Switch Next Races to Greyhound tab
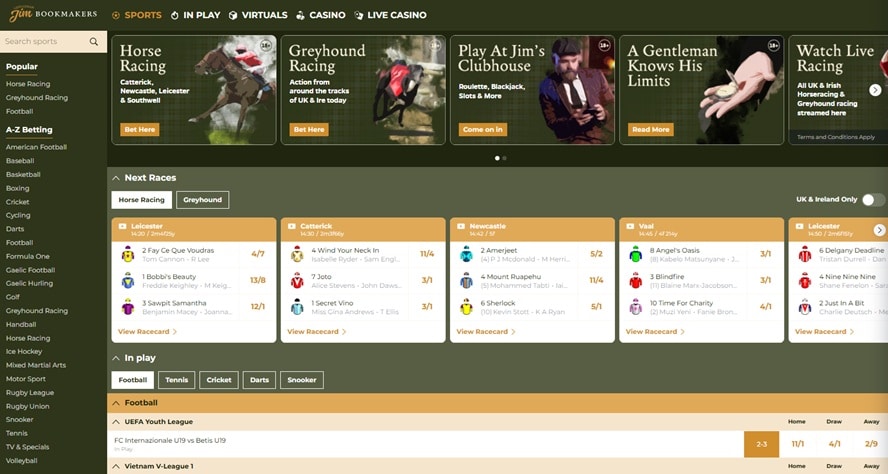This screenshot has width=888, height=474. pos(203,200)
